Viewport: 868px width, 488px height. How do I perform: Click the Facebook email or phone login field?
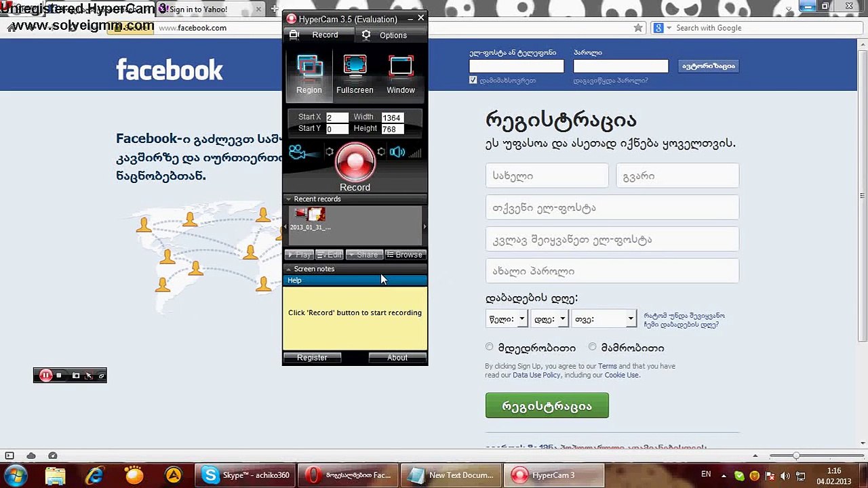point(517,66)
